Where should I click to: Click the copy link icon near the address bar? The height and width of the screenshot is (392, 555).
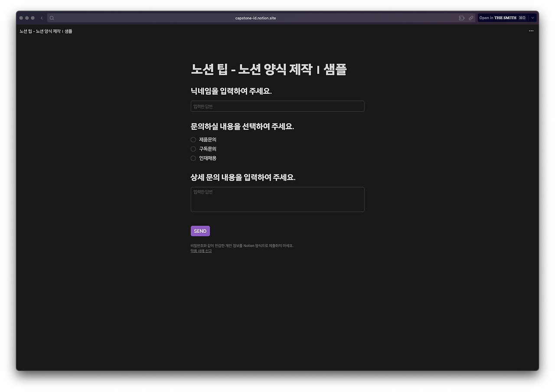[471, 18]
